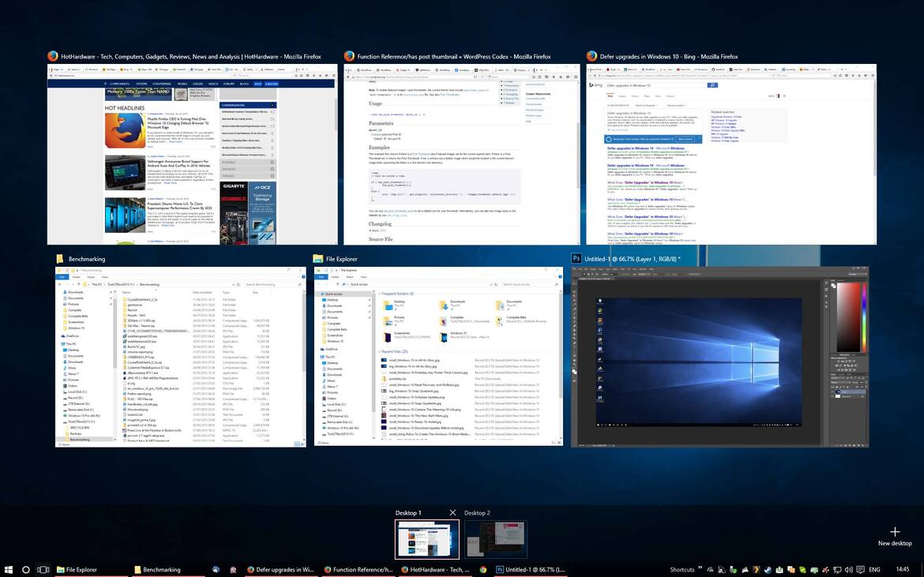The image size is (924, 577).
Task: Choose the File Explorer Quick access window thumbnail
Action: click(x=438, y=356)
